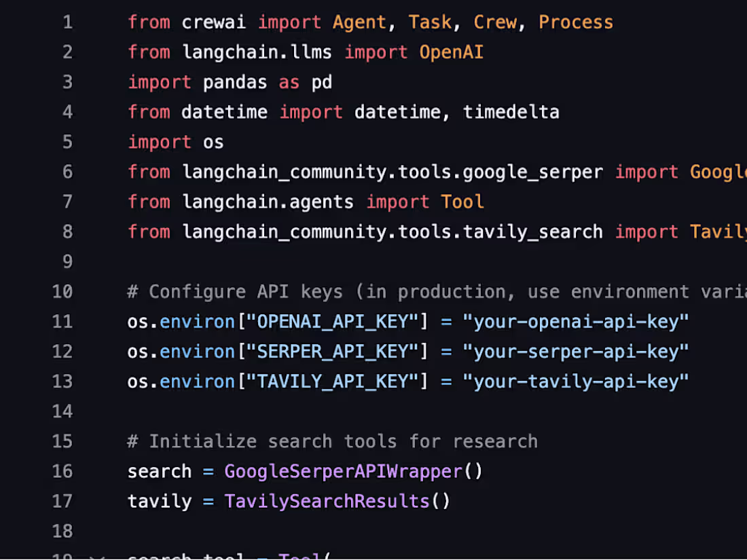Click the Configure API keys comment
Screen dimensions: 747x560
pos(437,292)
